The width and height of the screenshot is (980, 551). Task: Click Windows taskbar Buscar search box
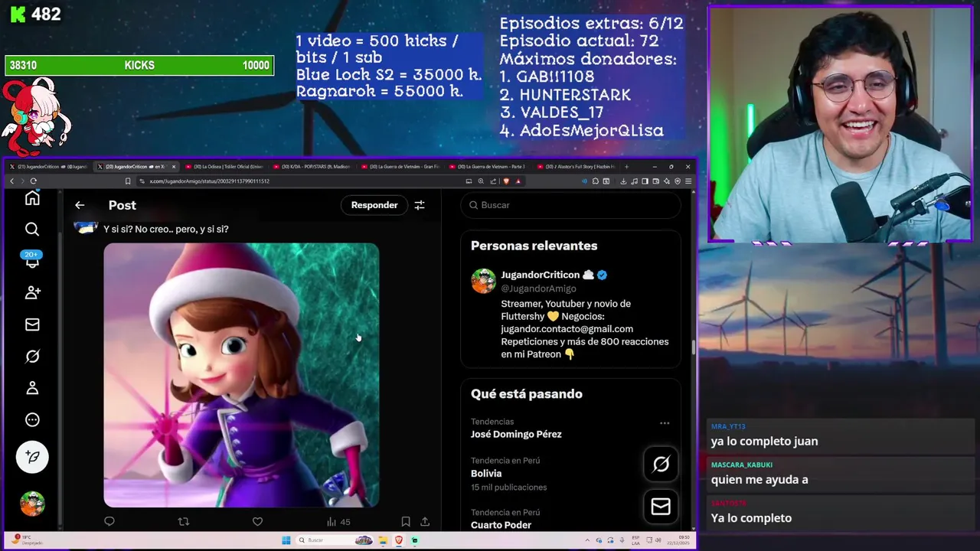(335, 540)
